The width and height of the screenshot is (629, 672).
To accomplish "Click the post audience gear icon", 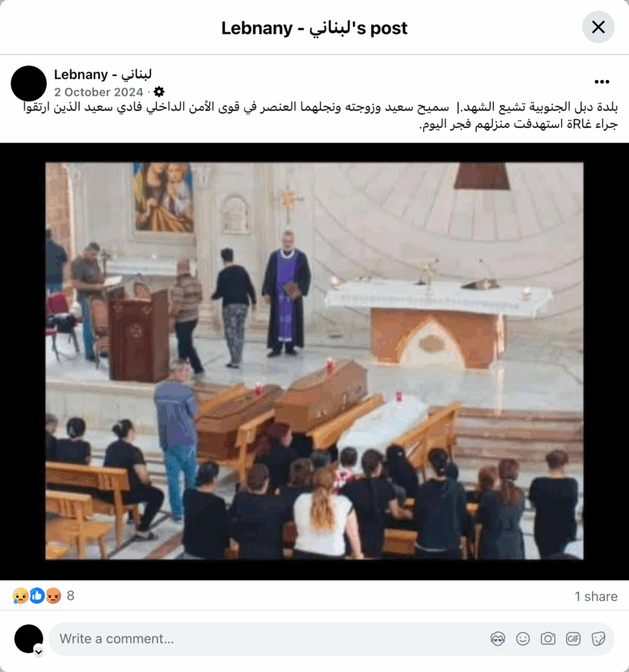I will (x=159, y=92).
